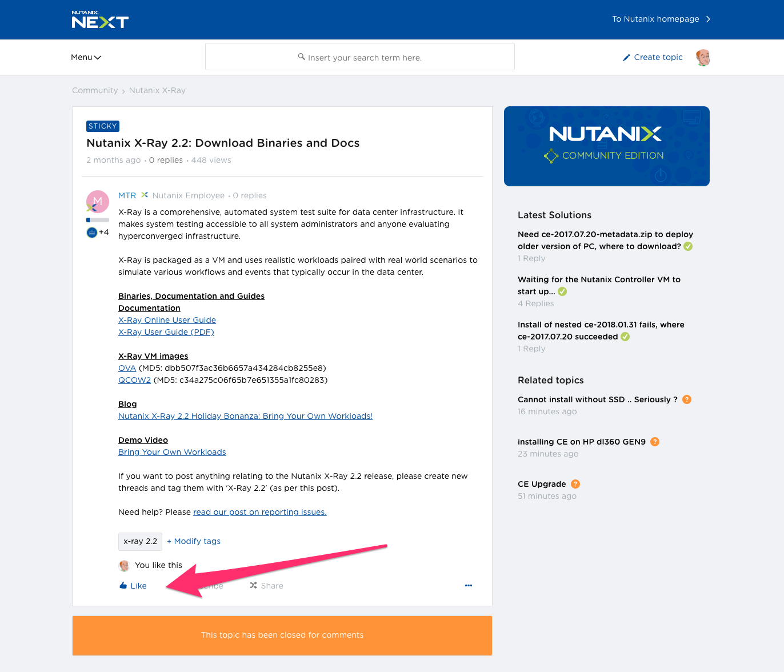Open X-Ray Online User Guide link
This screenshot has height=672, width=784.
[x=167, y=320]
